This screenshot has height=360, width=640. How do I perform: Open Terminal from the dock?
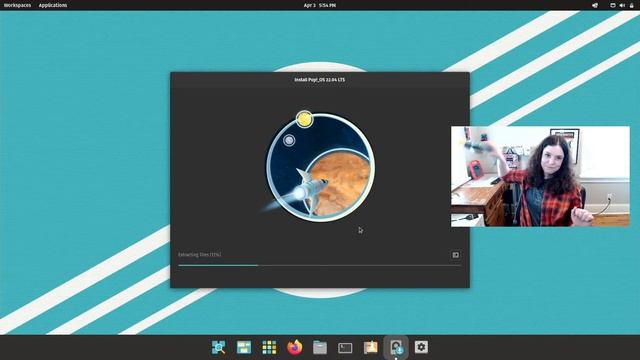[345, 348]
